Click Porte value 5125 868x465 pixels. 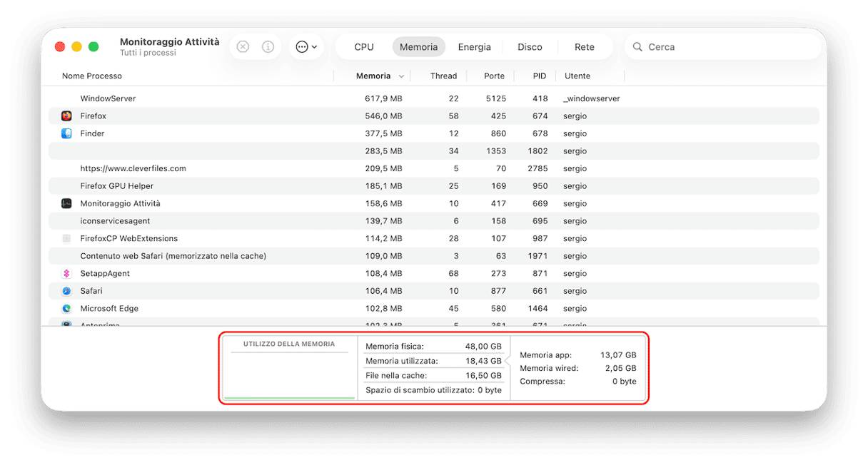pos(496,98)
